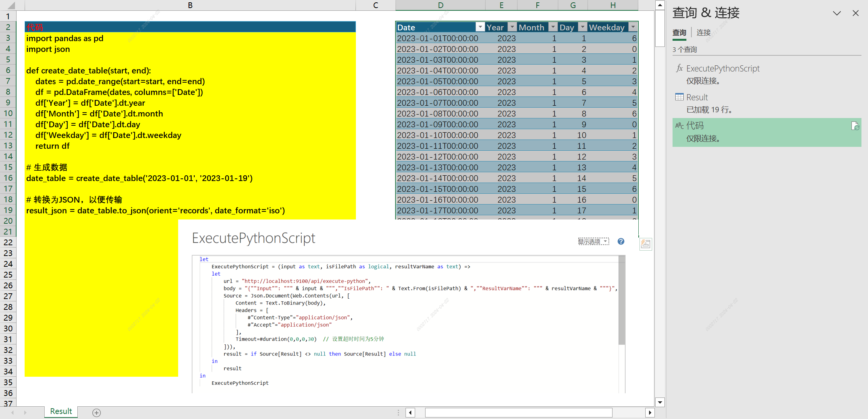The height and width of the screenshot is (419, 868).
Task: Click the help question mark icon
Action: coord(621,241)
